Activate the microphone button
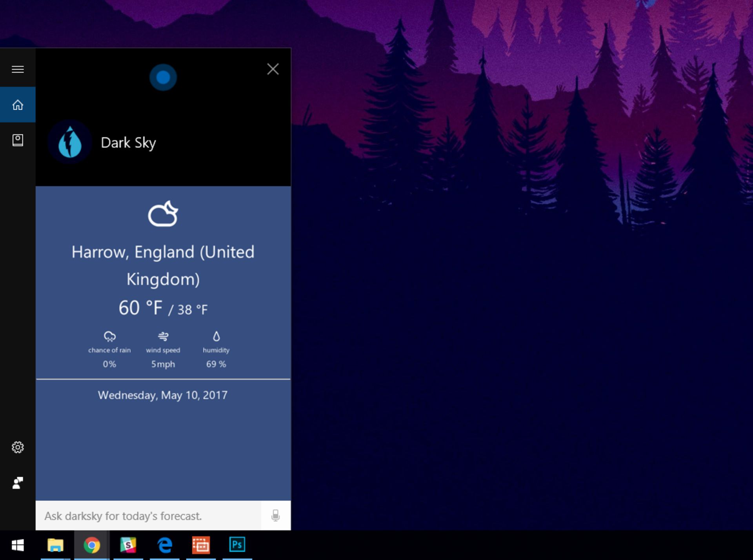753x560 pixels. (276, 516)
